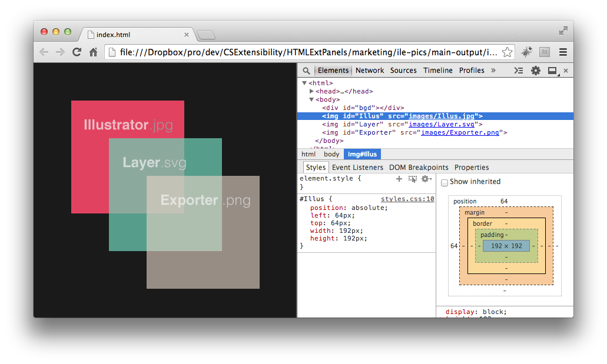Expand the head node in the DOM tree
The height and width of the screenshot is (364, 607).
pyautogui.click(x=311, y=91)
